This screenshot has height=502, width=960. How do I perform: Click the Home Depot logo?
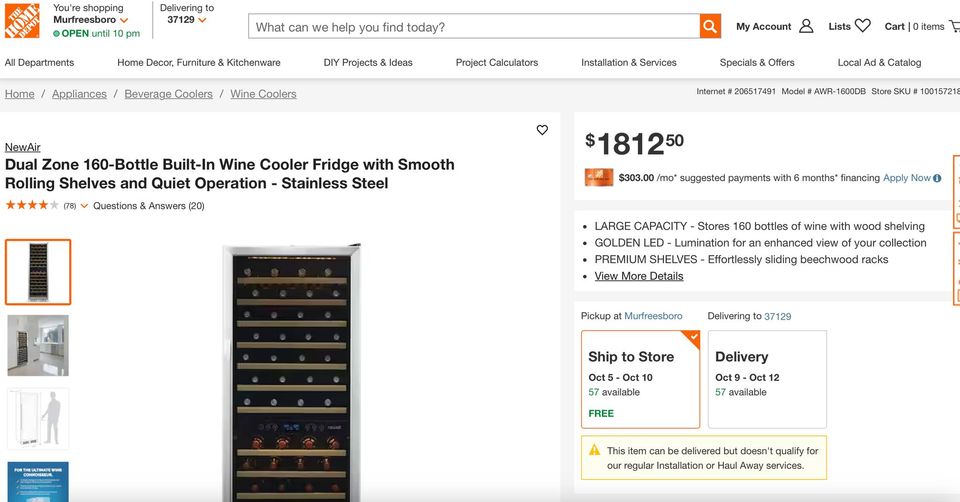[x=22, y=19]
